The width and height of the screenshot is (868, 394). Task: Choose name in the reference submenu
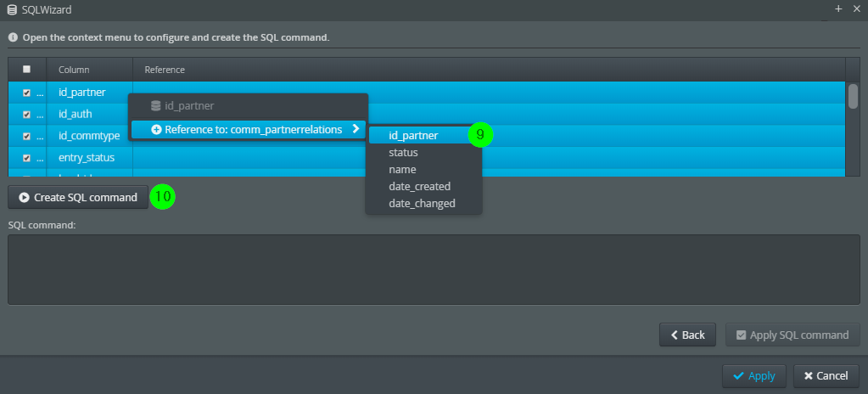click(402, 170)
